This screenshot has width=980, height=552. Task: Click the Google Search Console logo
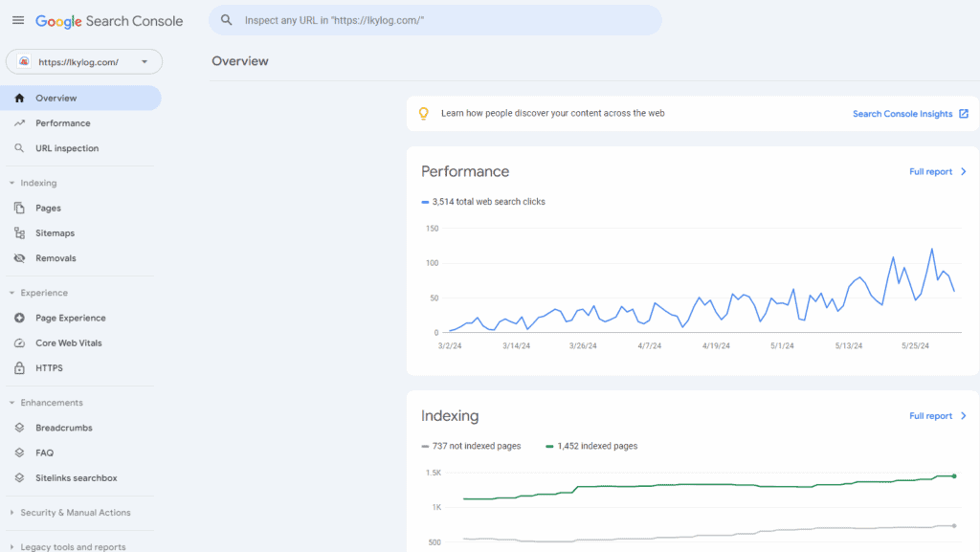pos(109,21)
